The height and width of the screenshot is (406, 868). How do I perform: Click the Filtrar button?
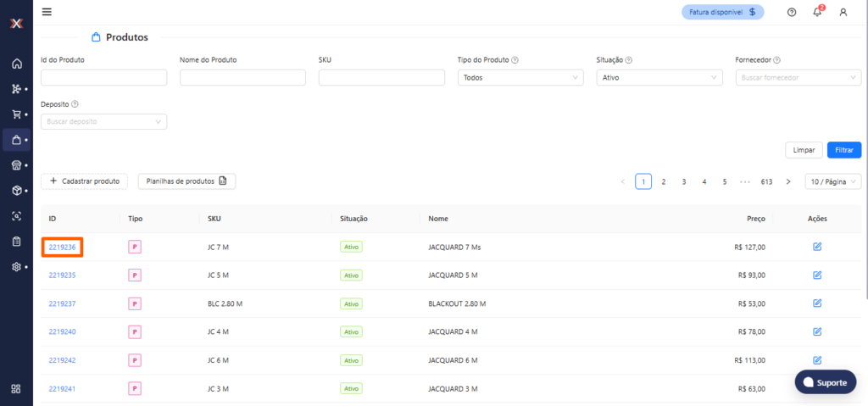(x=843, y=149)
